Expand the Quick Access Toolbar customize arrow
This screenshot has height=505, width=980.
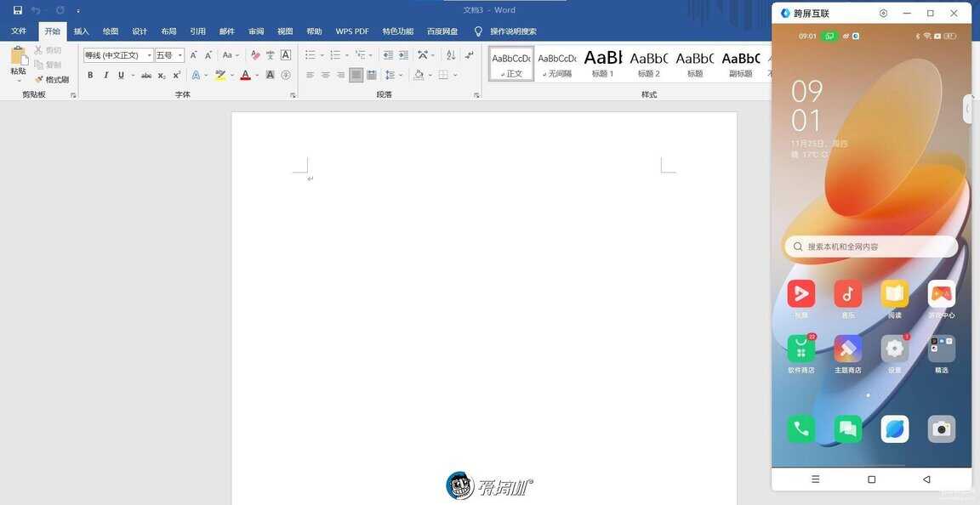pos(78,10)
